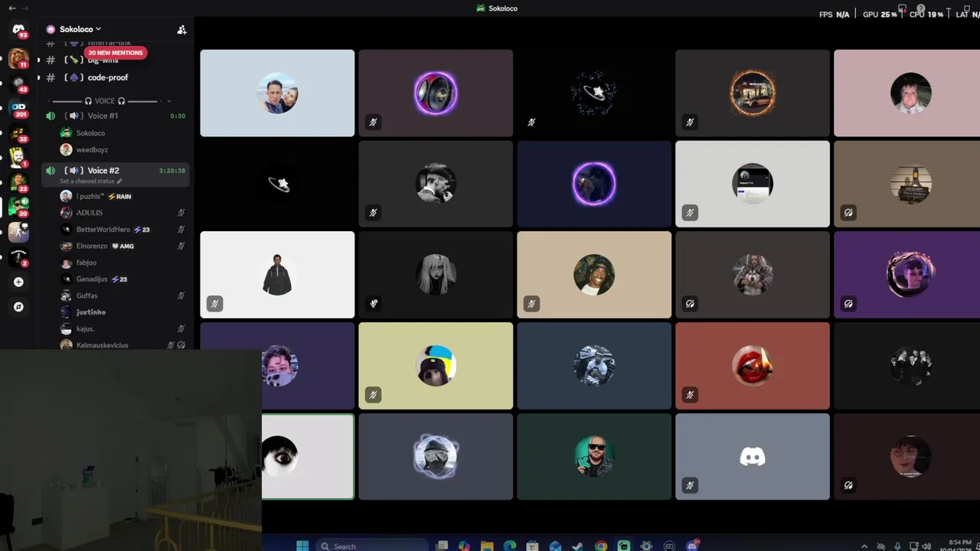Open File Explorer from the taskbar
Image resolution: width=980 pixels, height=551 pixels.
pos(487,546)
